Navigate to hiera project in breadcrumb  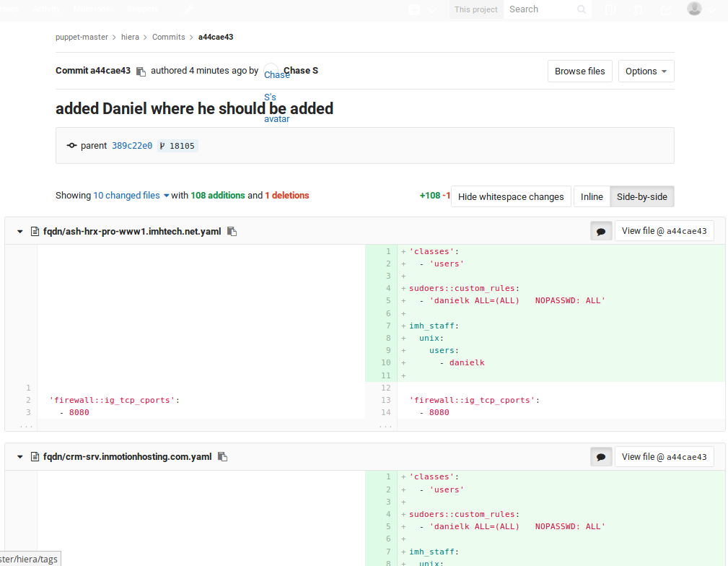(131, 37)
